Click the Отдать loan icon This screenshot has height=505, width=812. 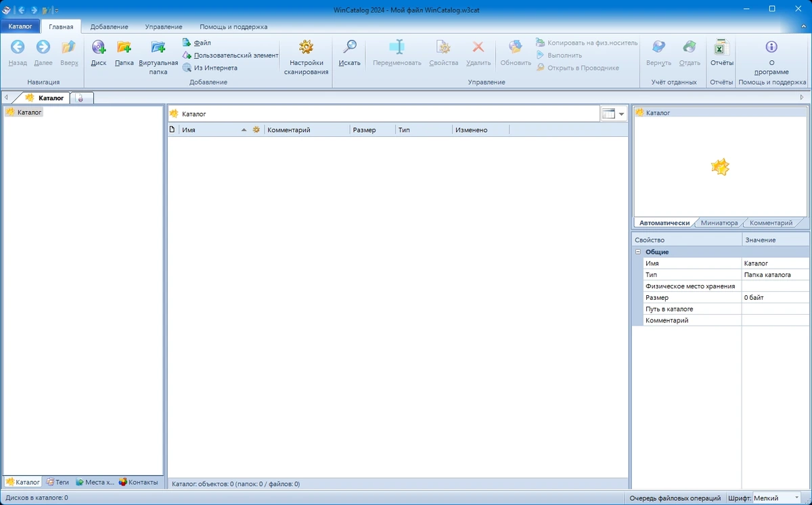click(x=690, y=47)
